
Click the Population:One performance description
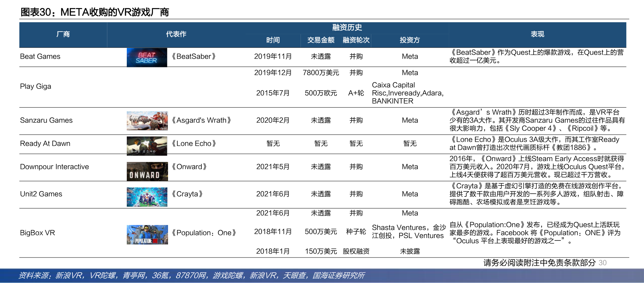tap(535, 233)
